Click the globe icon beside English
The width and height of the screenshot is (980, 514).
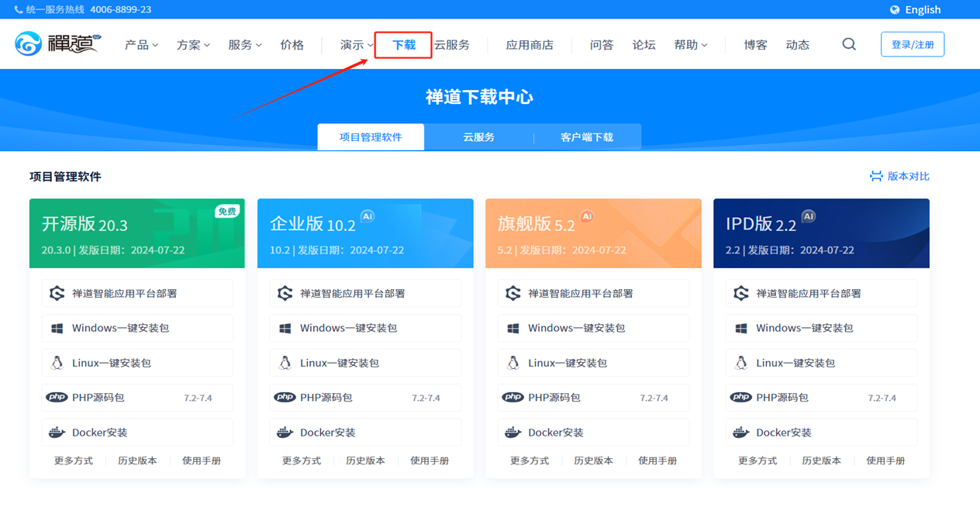click(x=895, y=9)
